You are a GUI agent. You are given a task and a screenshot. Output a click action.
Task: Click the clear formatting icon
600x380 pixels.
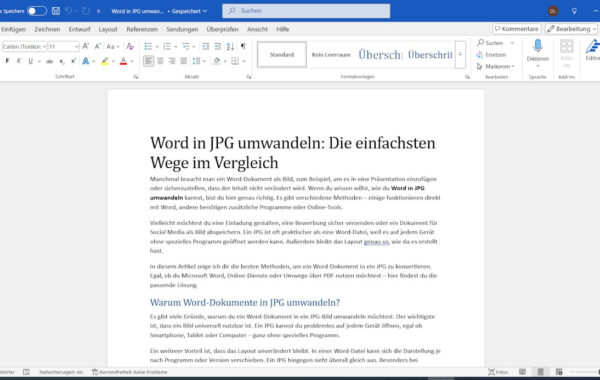(x=130, y=46)
